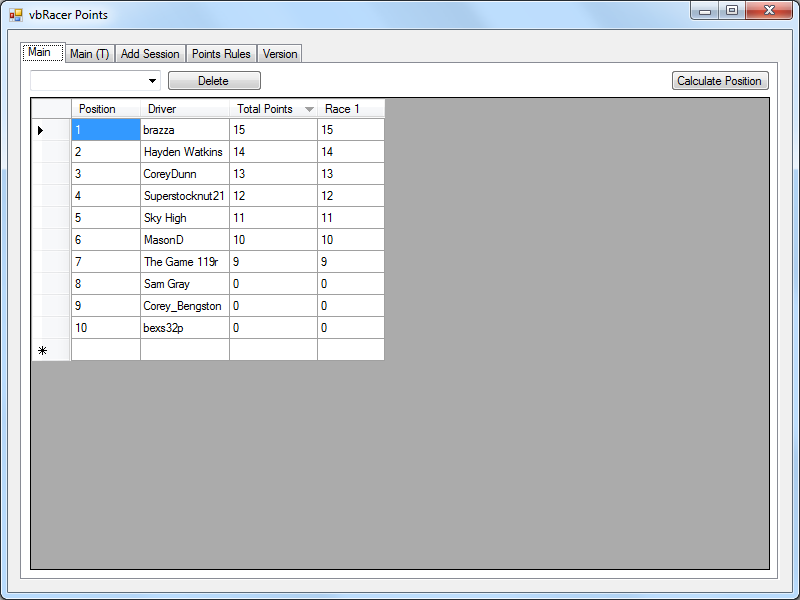Click Race 1 cell for Sky High
Screen dimensions: 800x600
click(x=350, y=218)
